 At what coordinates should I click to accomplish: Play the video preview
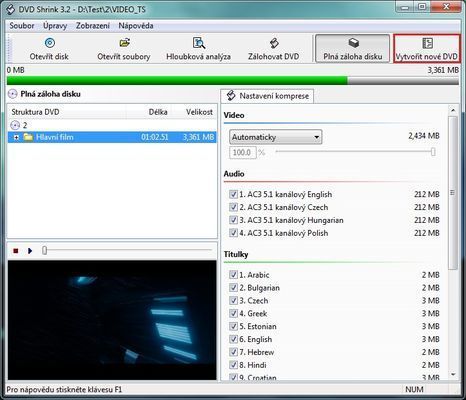[x=30, y=250]
